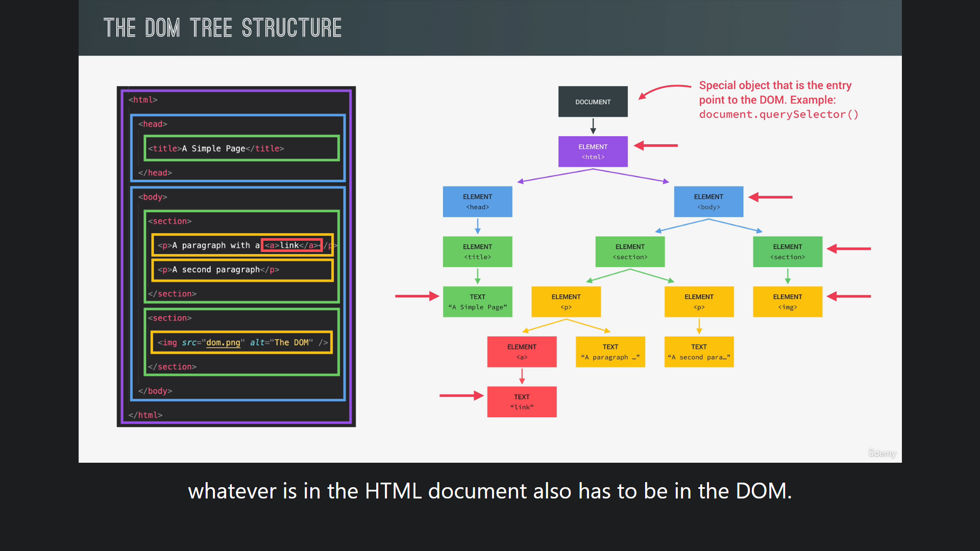Click the document.querySelector() red text
The image size is (980, 551).
778,114
